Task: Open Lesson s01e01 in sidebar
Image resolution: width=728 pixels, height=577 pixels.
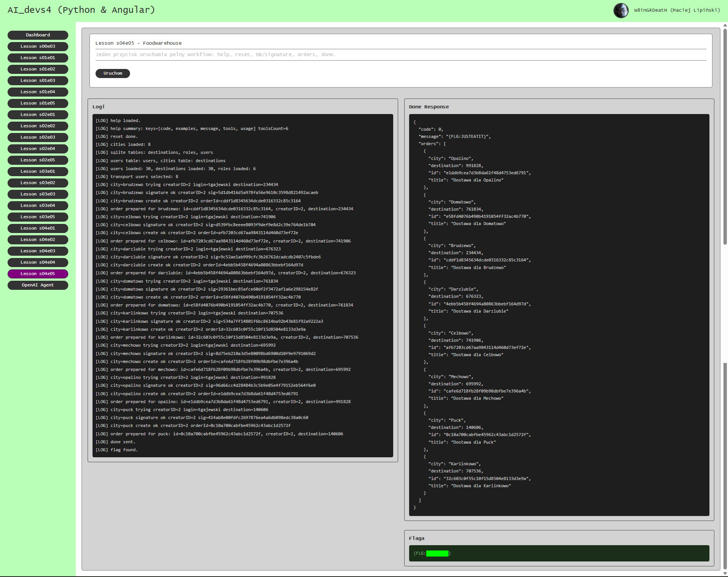Action: click(x=38, y=58)
